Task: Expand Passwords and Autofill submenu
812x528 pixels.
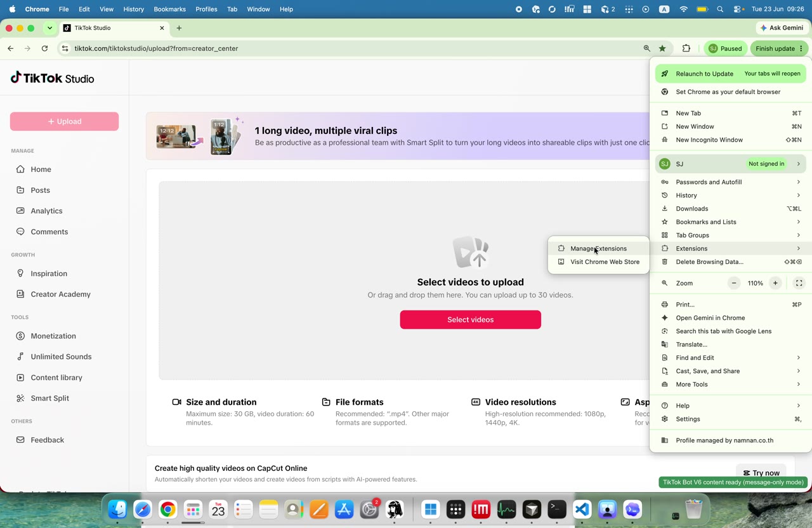Action: point(731,182)
